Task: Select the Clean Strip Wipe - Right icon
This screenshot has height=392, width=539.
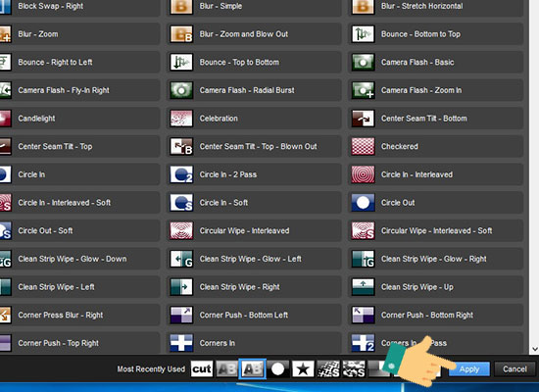Action: coord(181,287)
